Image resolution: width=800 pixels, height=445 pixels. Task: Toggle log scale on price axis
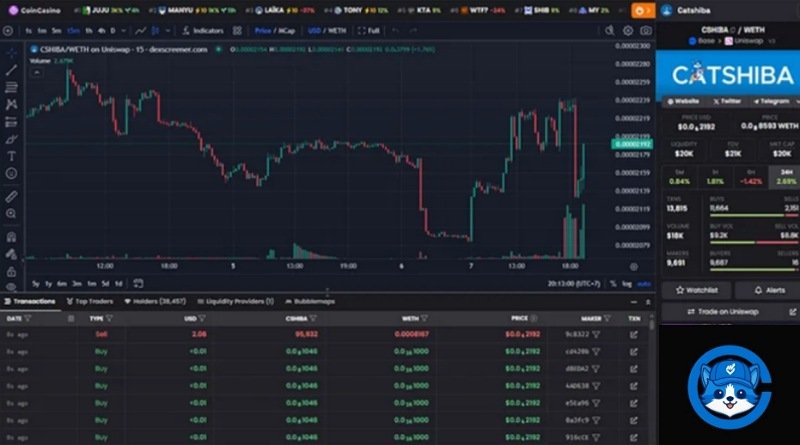click(x=627, y=284)
